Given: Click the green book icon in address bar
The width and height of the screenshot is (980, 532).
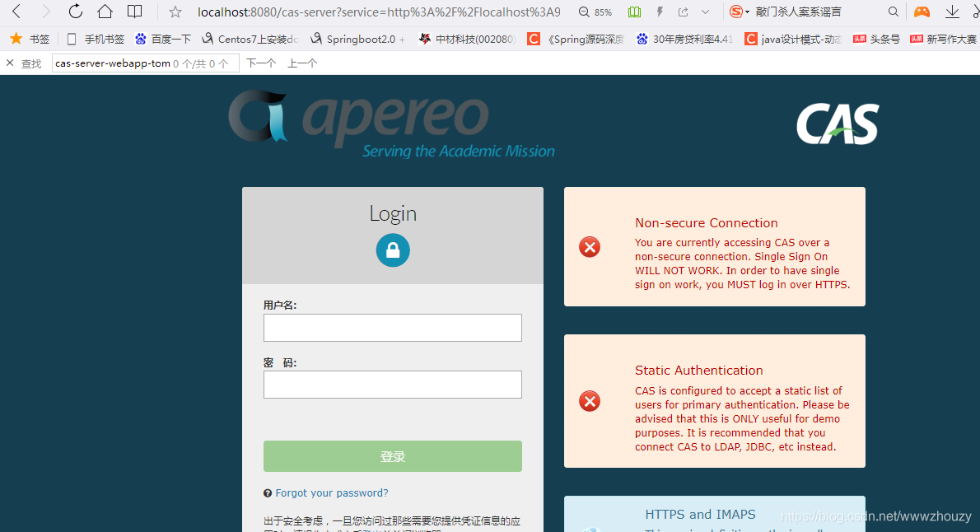Looking at the screenshot, I should click(x=634, y=12).
